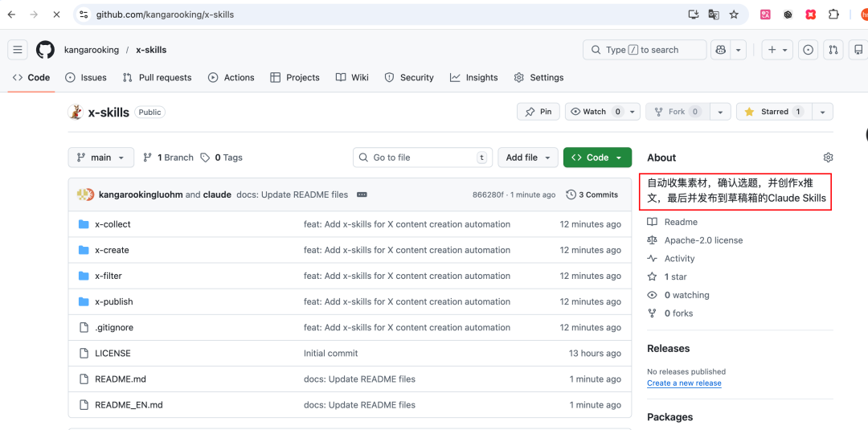Switch to the Actions tab
The image size is (868, 430).
[x=231, y=78]
